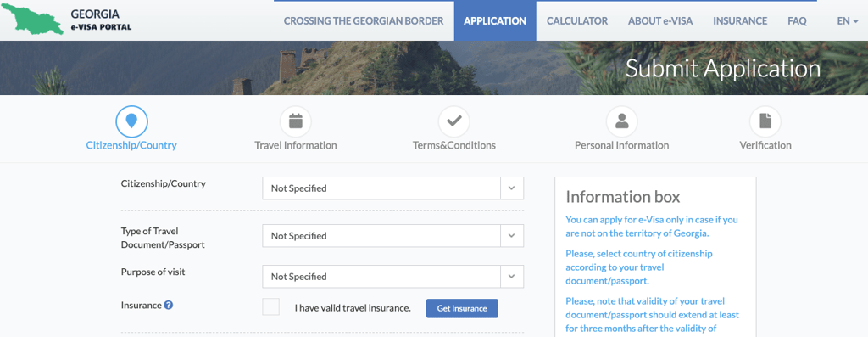Image resolution: width=868 pixels, height=337 pixels.
Task: Click the Travel Information calendar step icon
Action: coord(296,121)
